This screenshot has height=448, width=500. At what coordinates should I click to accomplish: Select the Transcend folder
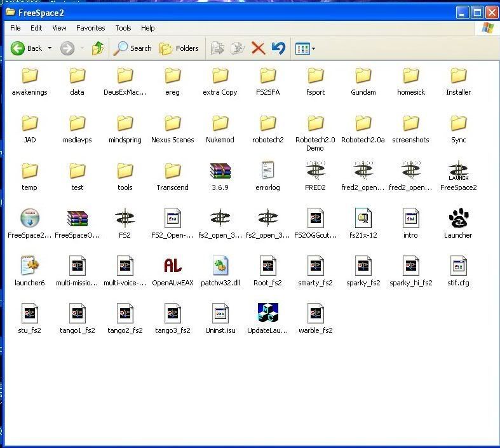(173, 177)
